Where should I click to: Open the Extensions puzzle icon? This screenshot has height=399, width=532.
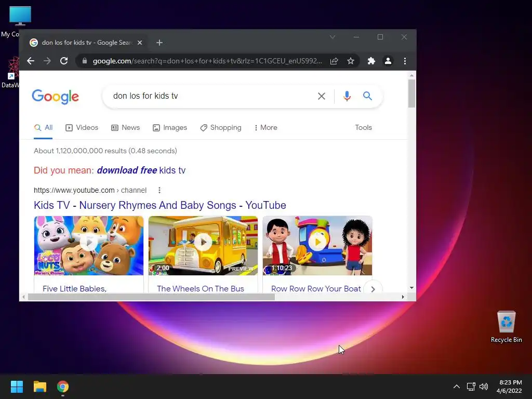click(x=371, y=61)
